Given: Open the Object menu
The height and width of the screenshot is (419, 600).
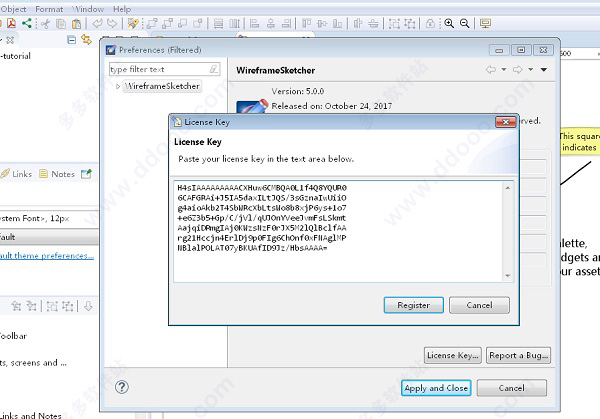Looking at the screenshot, I should (x=13, y=9).
